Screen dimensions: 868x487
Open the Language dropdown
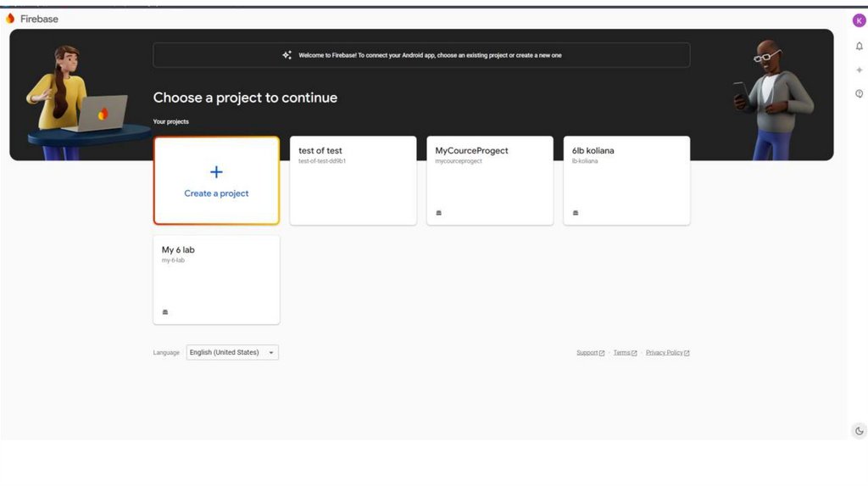pos(232,353)
